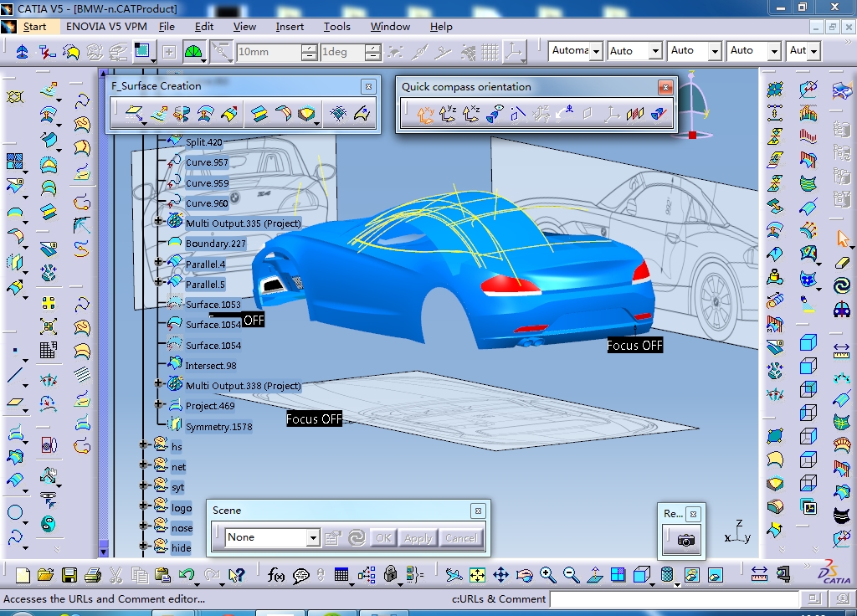The image size is (857, 616).
Task: Click the Circle tool in left toolbar
Action: tap(15, 513)
